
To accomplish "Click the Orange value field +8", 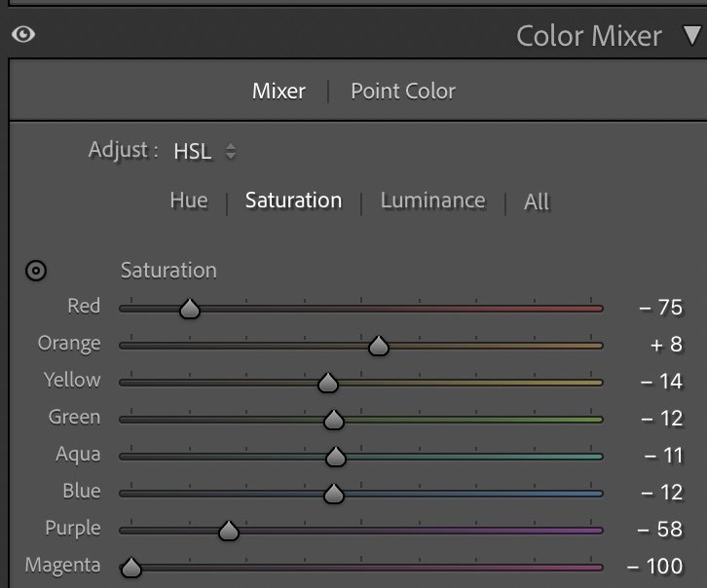I will point(666,345).
